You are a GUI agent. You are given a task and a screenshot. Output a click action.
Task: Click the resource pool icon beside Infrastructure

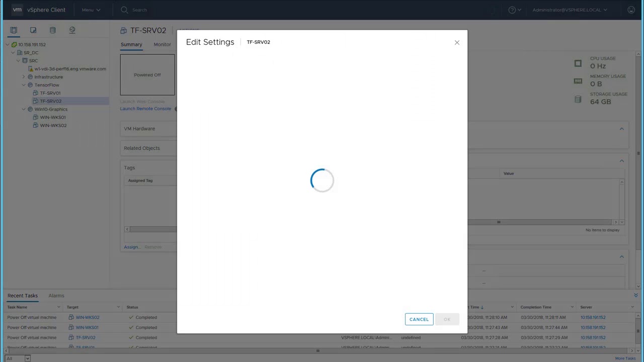(x=30, y=77)
